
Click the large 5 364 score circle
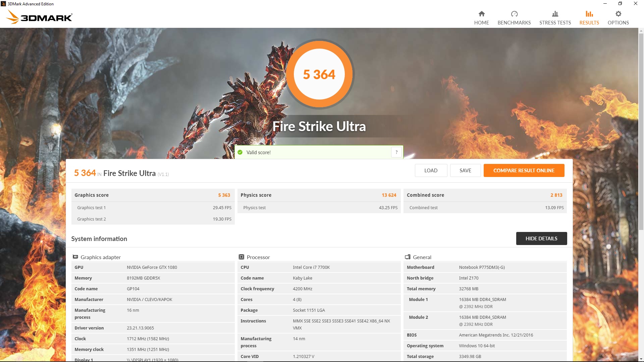319,74
